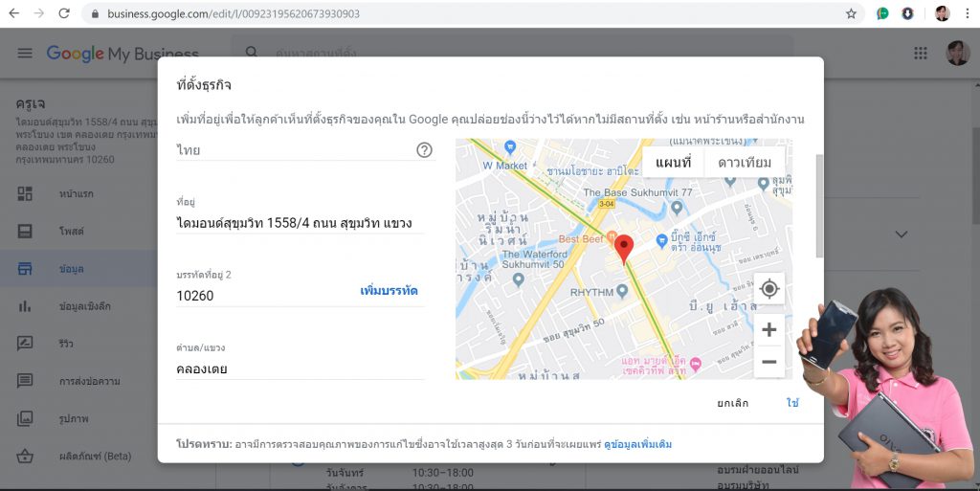
Task: Click the Best Beef restaurant marker
Action: tap(612, 238)
